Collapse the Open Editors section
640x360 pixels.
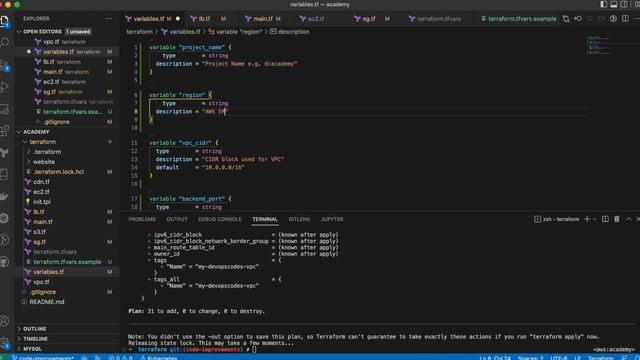click(x=42, y=31)
